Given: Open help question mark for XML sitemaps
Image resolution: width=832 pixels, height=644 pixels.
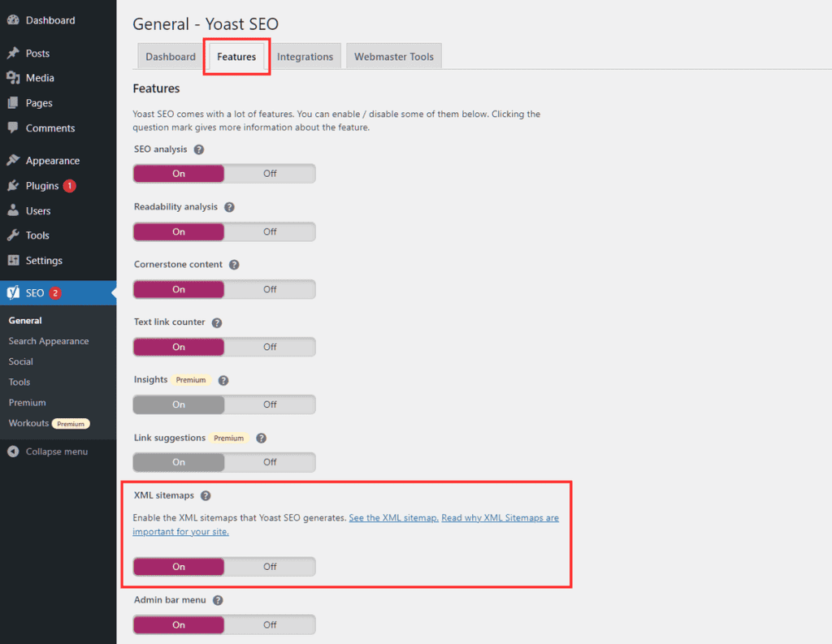Looking at the screenshot, I should (x=206, y=495).
